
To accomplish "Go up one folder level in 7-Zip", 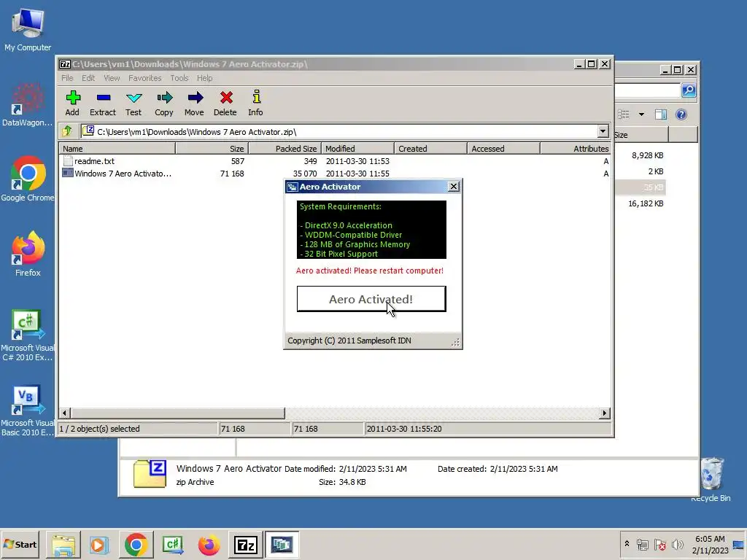I will pos(67,131).
